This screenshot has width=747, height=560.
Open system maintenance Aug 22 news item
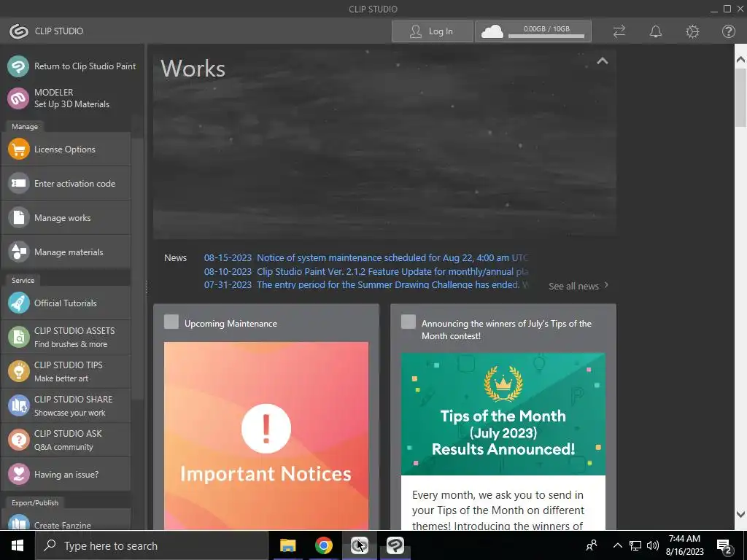pyautogui.click(x=366, y=257)
